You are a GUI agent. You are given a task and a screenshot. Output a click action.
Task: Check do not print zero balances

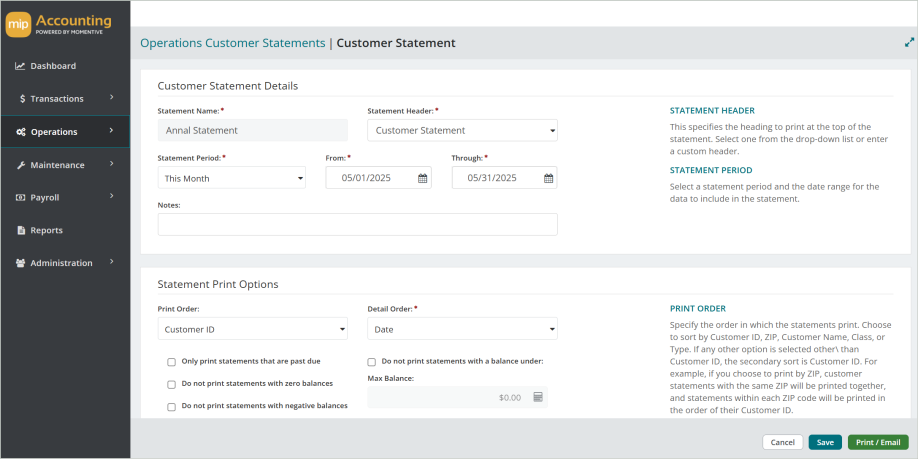172,384
